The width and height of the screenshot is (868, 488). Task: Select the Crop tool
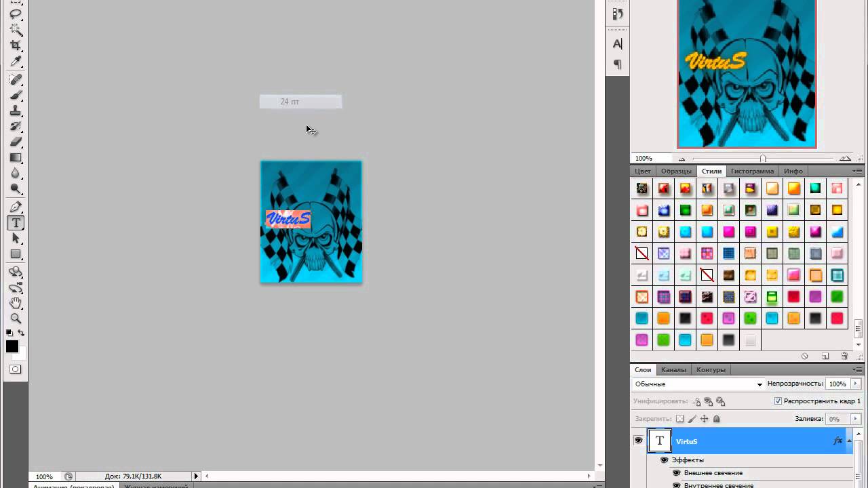(x=16, y=45)
